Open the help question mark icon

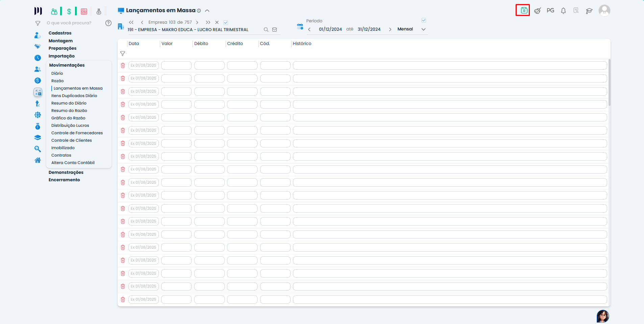108,23
